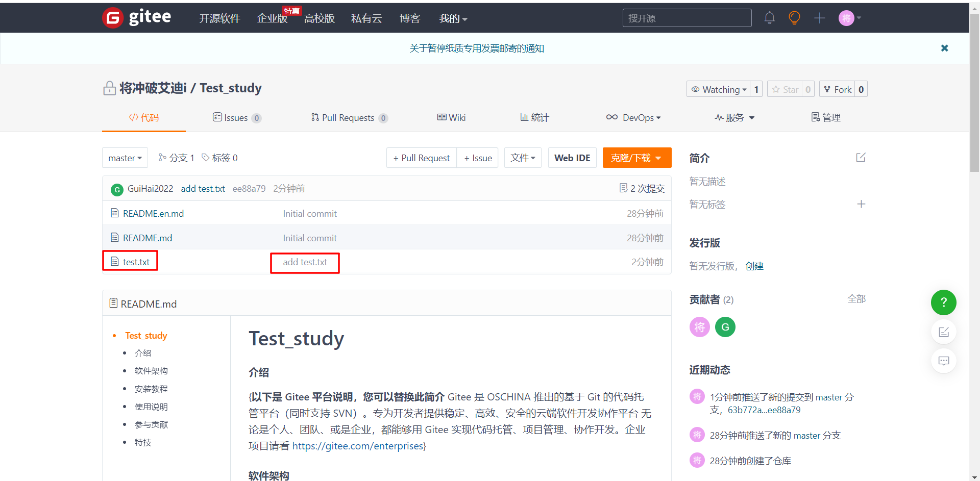
Task: Open the Watching dropdown
Action: [719, 89]
